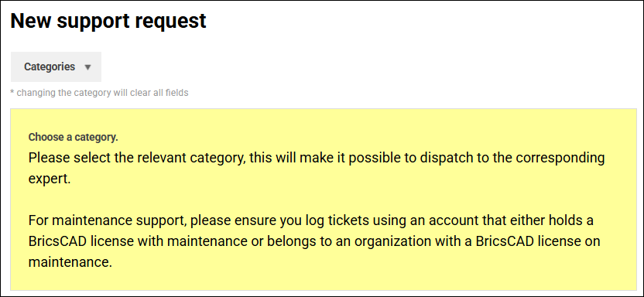Click the 'Categories' text label

click(50, 67)
